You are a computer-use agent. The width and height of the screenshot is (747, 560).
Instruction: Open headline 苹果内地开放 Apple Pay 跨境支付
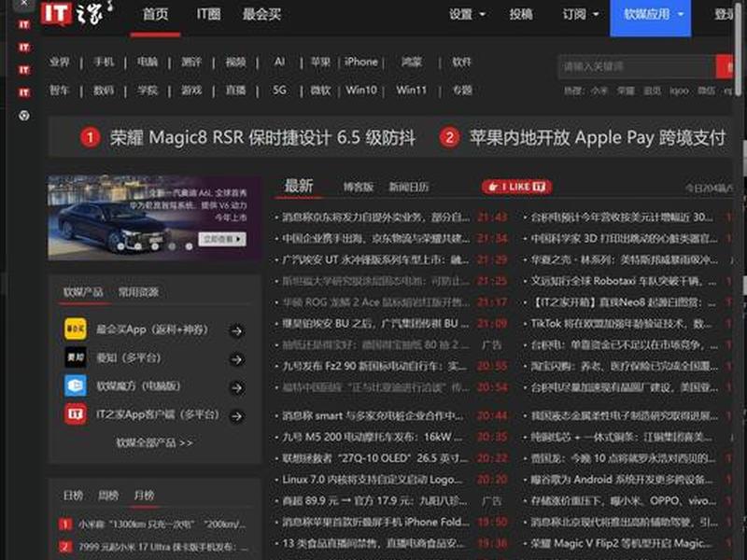pyautogui.click(x=598, y=138)
